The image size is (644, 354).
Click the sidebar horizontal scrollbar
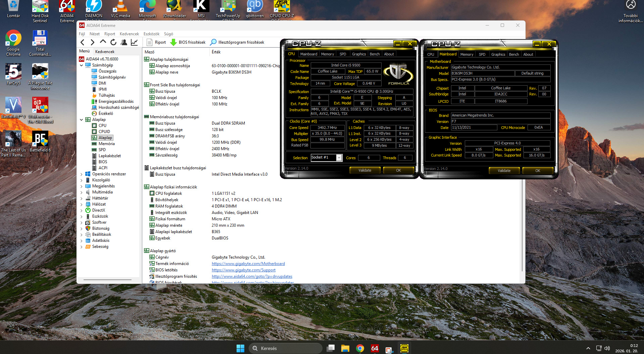pyautogui.click(x=107, y=279)
